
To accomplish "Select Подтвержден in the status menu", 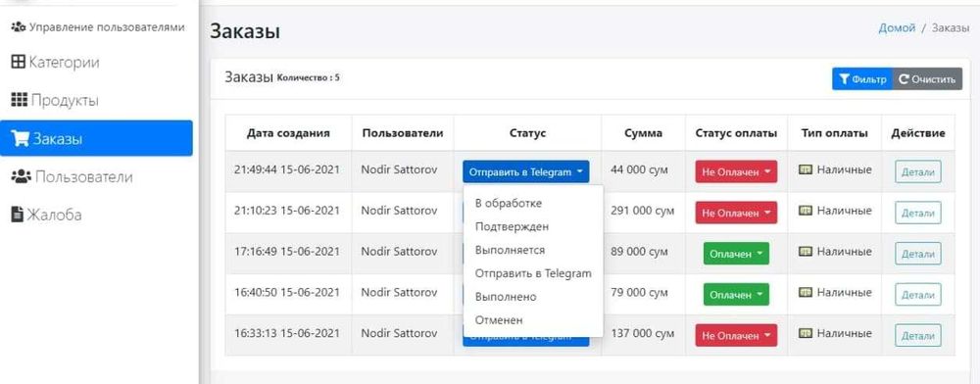I will click(x=512, y=226).
